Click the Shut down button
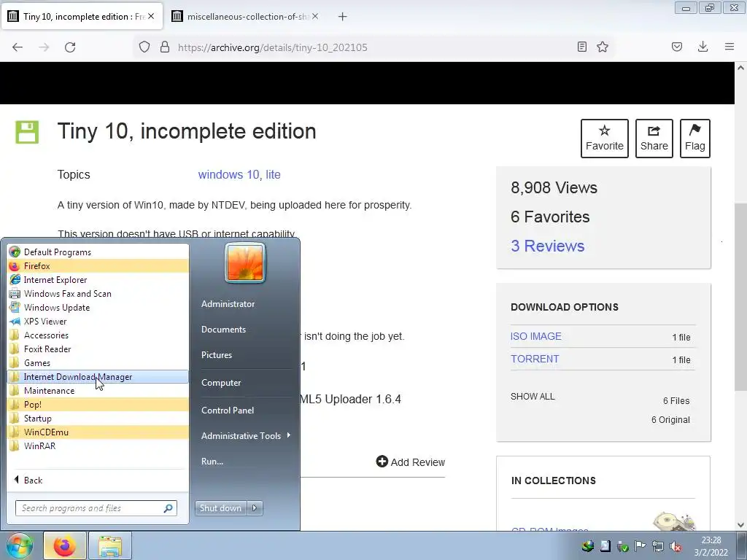Screen dimensions: 747x560 [x=221, y=508]
